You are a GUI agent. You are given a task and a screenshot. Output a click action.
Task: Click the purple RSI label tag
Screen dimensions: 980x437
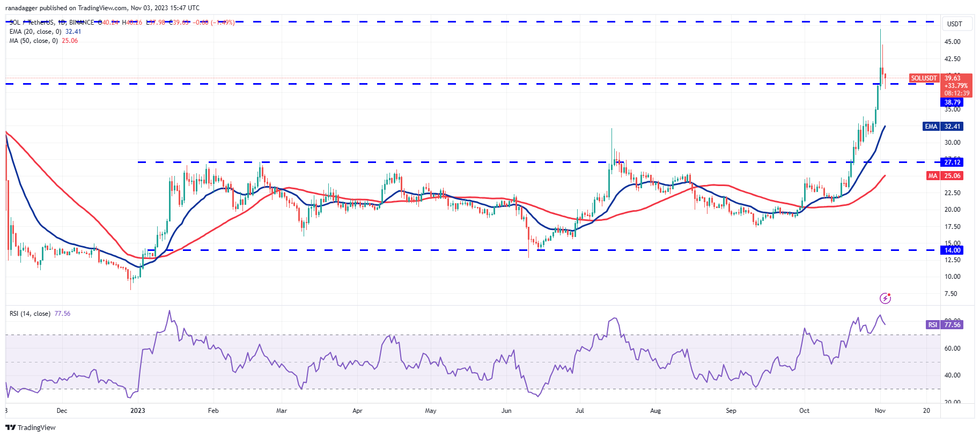click(x=933, y=325)
